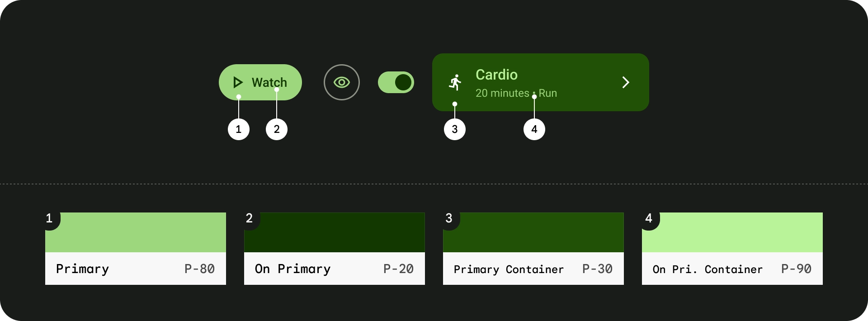The height and width of the screenshot is (321, 868).
Task: Toggle the green switch off
Action: click(x=396, y=82)
